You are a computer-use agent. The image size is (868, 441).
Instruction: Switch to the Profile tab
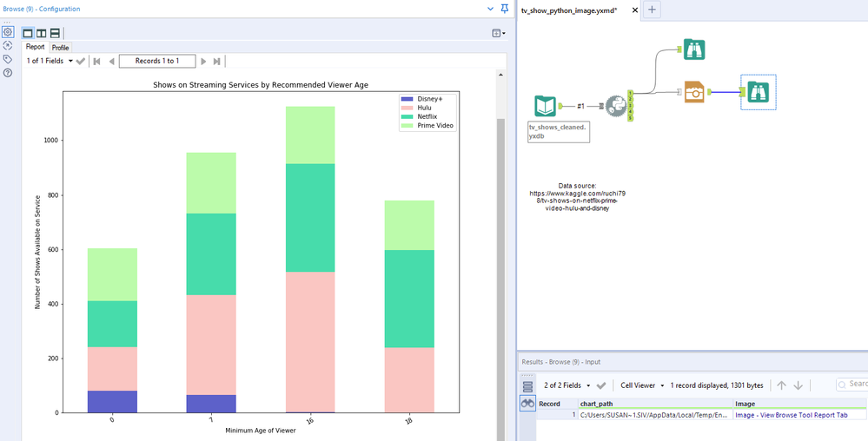(60, 48)
